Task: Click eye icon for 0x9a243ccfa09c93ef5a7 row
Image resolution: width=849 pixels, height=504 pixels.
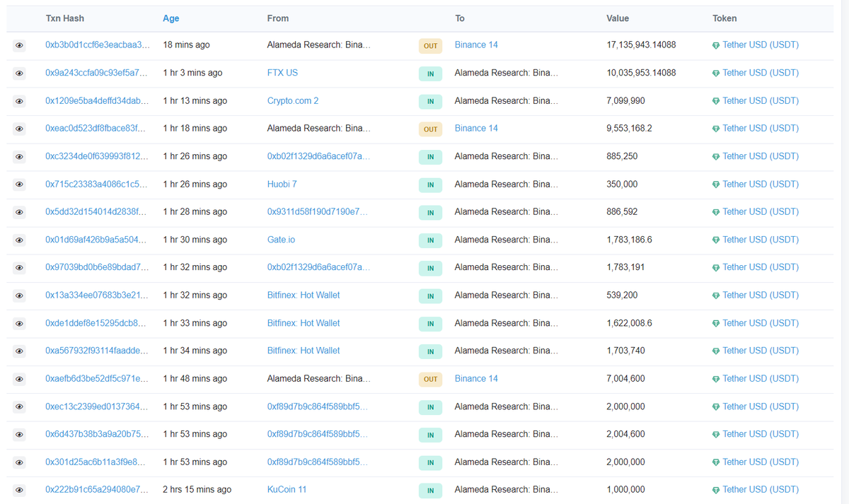Action: [19, 73]
